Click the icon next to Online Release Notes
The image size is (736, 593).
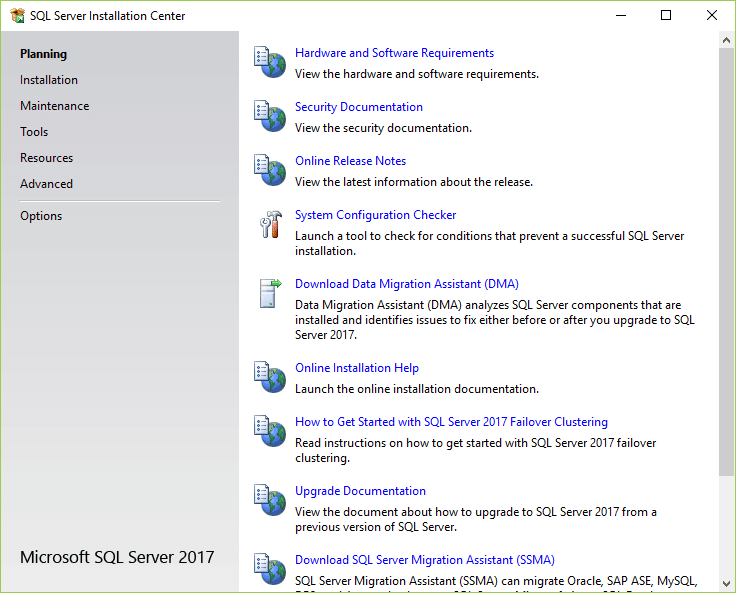[270, 170]
